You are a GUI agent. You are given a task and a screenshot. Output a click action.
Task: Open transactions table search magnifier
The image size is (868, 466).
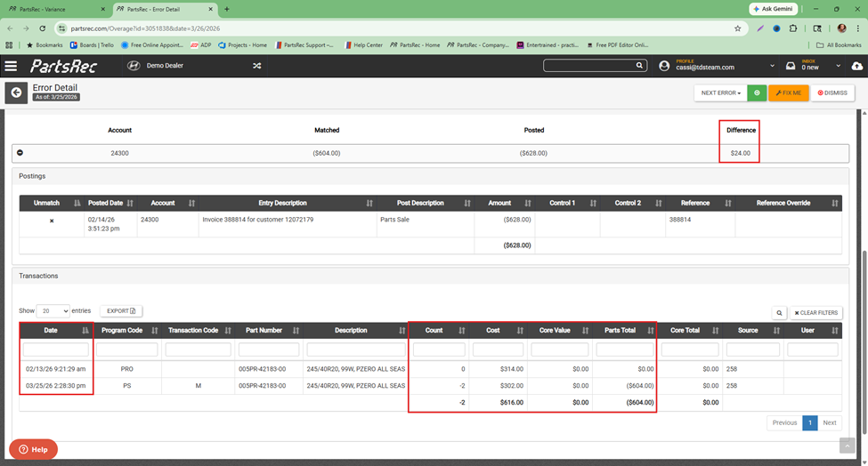[780, 313]
